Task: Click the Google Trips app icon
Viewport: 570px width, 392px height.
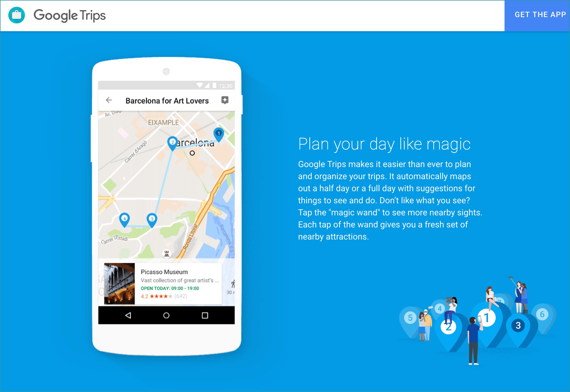Action: coord(16,16)
